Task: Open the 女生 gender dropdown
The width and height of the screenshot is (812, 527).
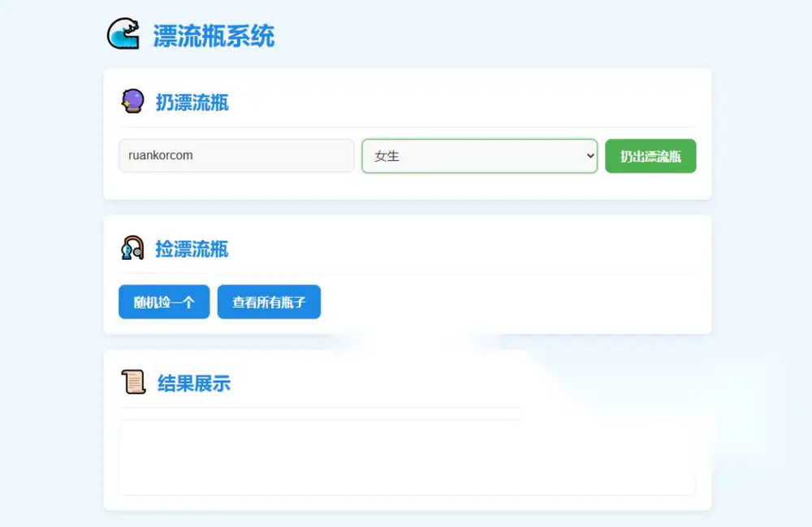Action: [480, 156]
